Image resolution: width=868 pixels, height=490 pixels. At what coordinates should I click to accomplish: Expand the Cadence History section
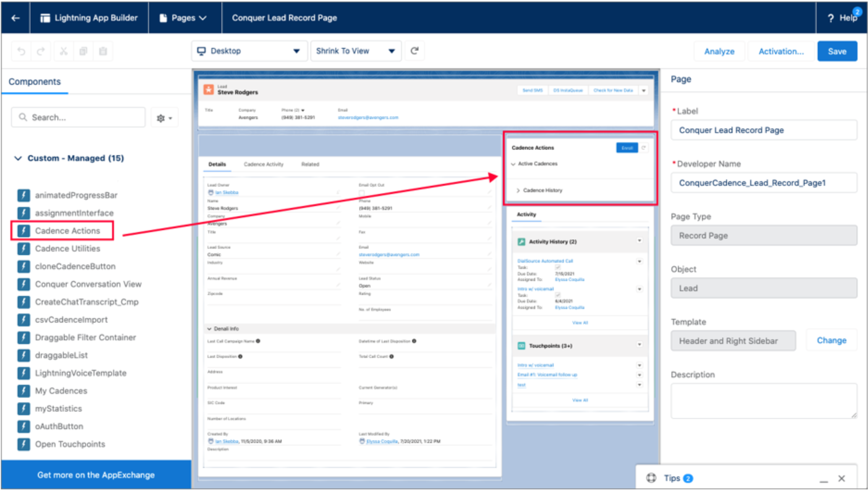tap(518, 190)
